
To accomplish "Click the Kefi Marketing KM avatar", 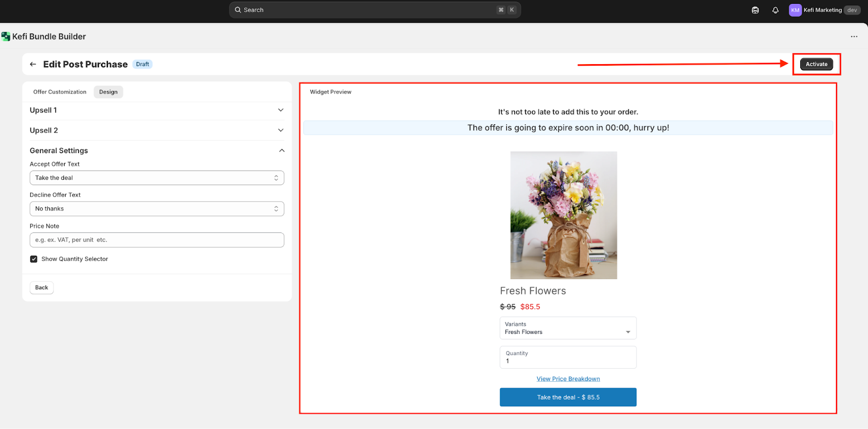I will click(x=795, y=10).
